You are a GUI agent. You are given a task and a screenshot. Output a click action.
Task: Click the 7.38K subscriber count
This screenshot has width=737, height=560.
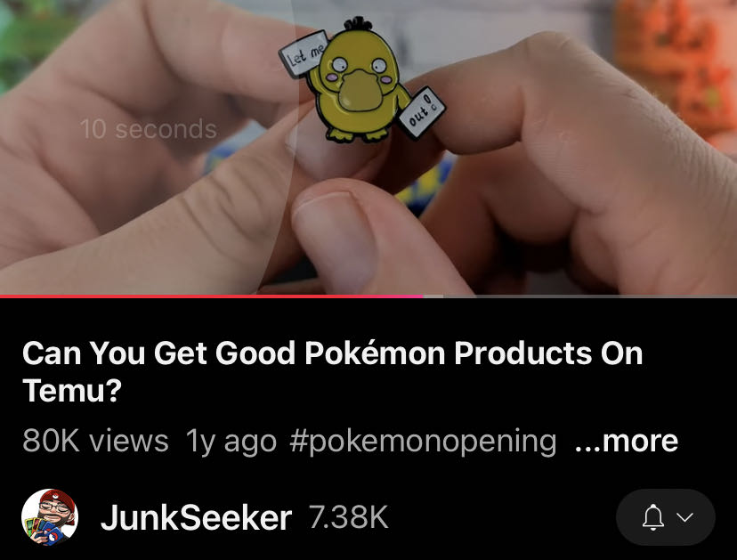348,516
